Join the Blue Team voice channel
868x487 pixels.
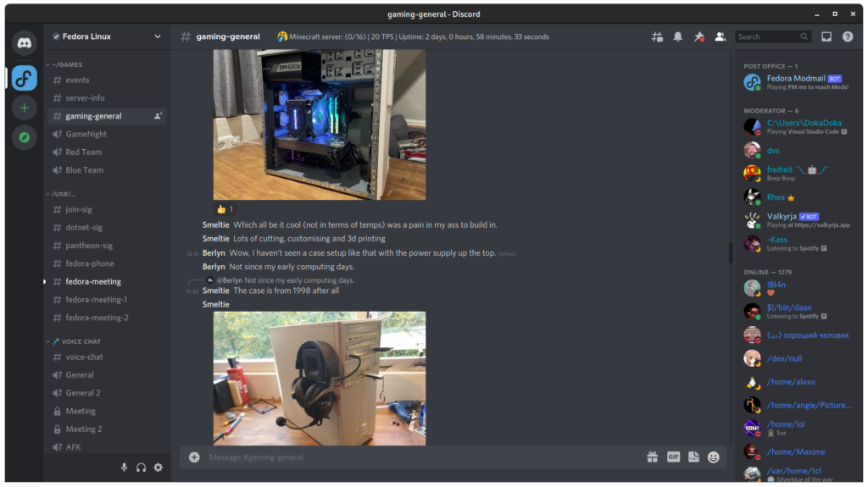click(105, 170)
